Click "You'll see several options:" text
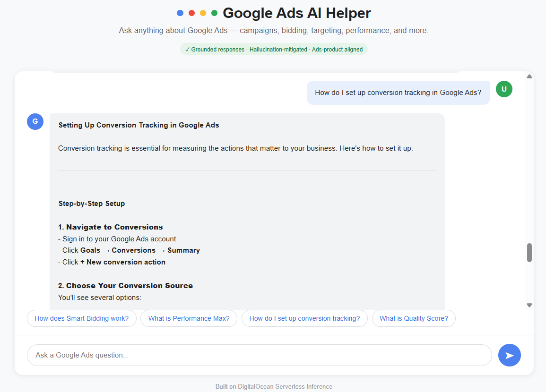The height and width of the screenshot is (392, 546). pos(100,298)
